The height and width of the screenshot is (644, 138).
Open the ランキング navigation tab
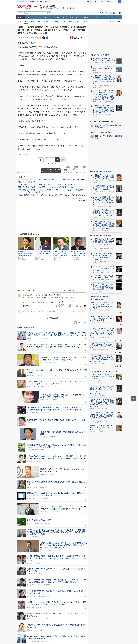pos(86,17)
